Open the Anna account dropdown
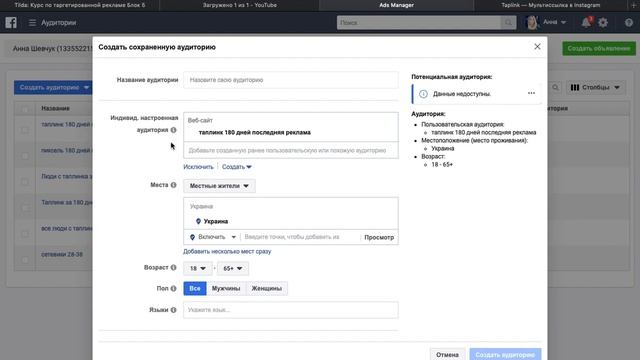 click(x=554, y=22)
